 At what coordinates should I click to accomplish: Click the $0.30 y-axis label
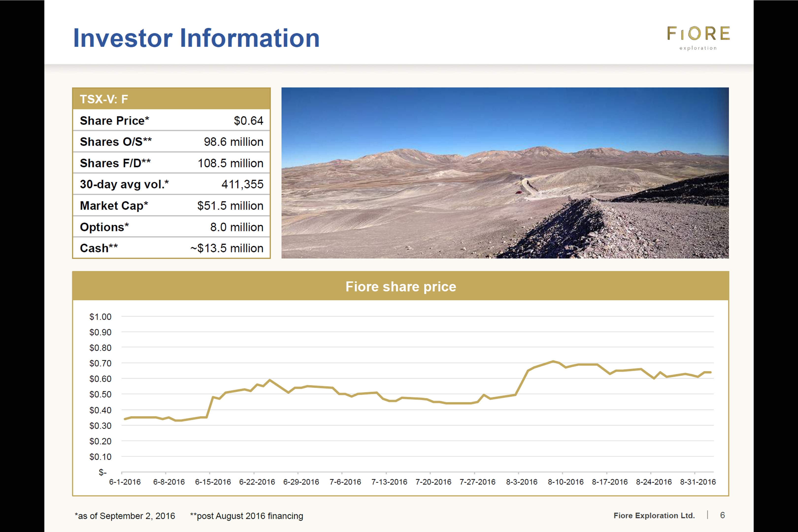click(x=100, y=426)
